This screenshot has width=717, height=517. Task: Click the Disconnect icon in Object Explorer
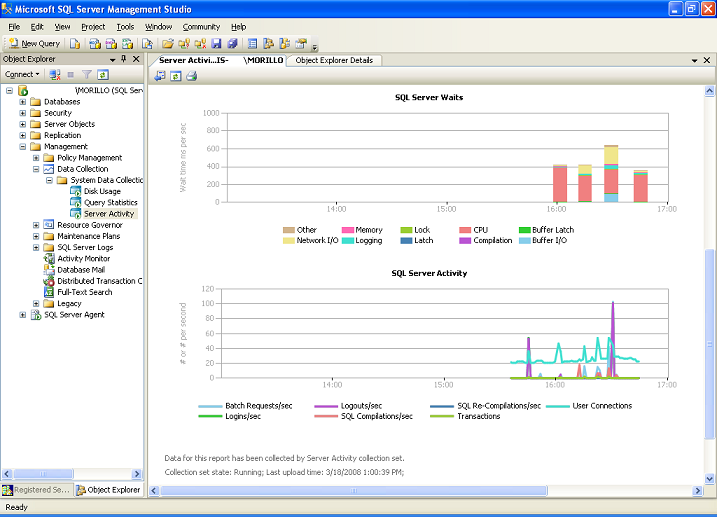55,75
